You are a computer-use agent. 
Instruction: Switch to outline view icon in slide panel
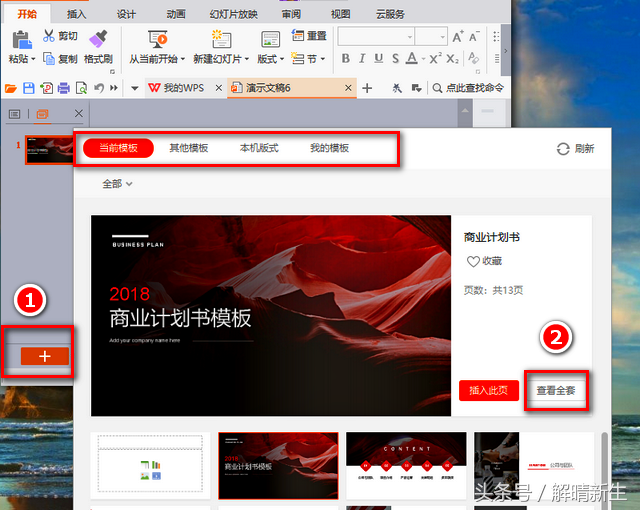pos(14,114)
